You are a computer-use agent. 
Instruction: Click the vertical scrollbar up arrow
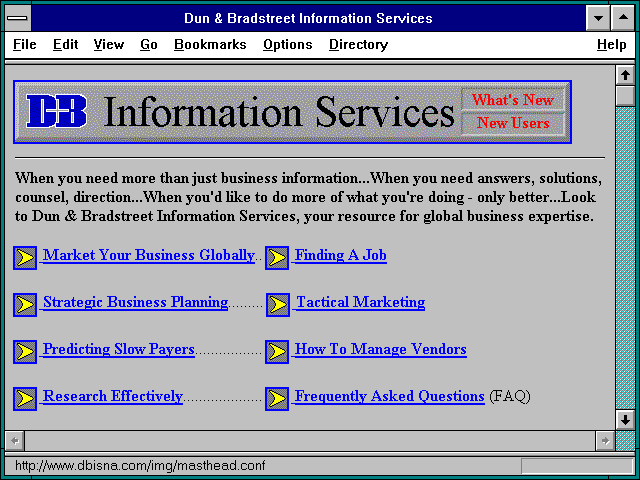coord(625,75)
